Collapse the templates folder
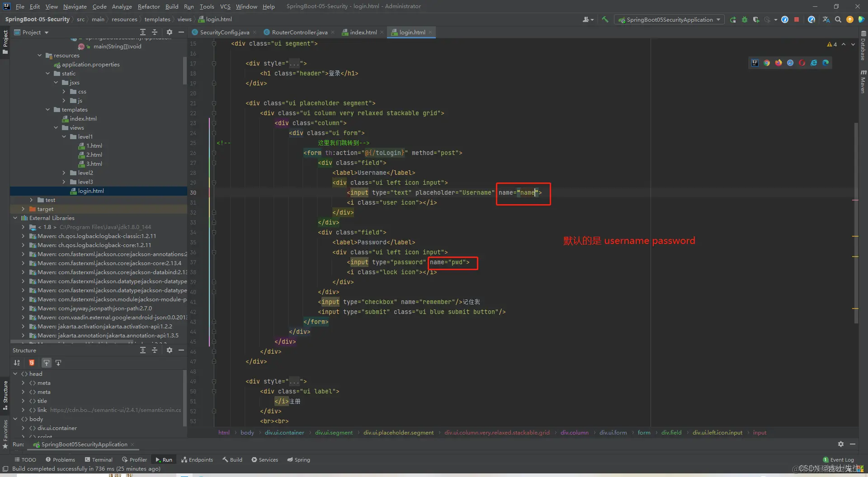The width and height of the screenshot is (868, 477). point(48,110)
